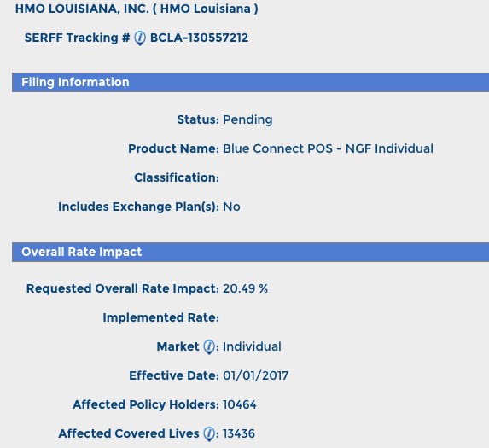This screenshot has width=489, height=448.
Task: Click the Pending status value
Action: [247, 119]
